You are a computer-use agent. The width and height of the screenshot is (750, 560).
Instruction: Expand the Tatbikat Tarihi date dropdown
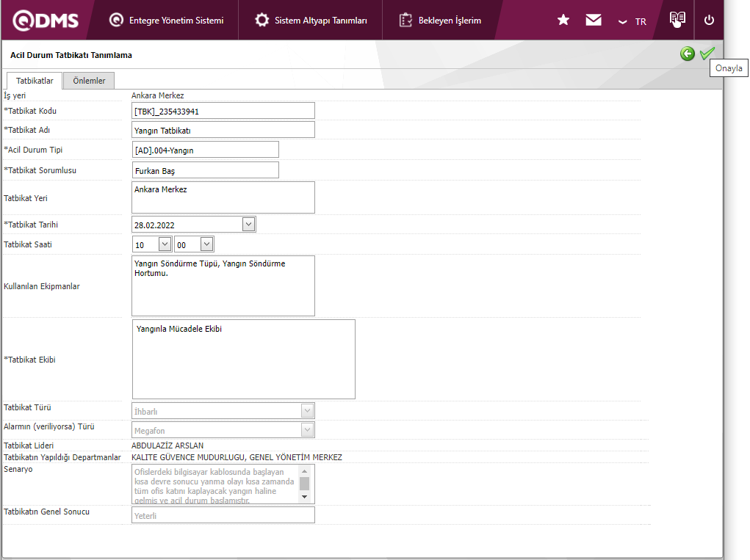click(248, 225)
